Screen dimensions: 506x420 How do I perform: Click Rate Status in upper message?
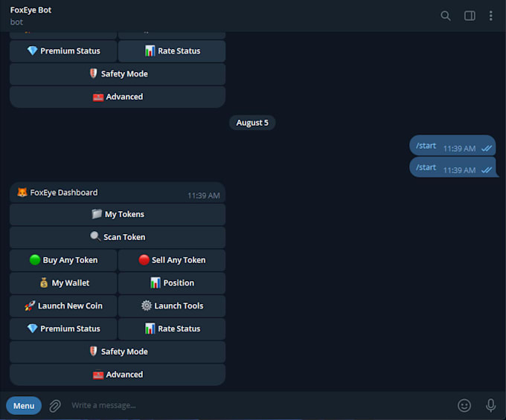[172, 51]
